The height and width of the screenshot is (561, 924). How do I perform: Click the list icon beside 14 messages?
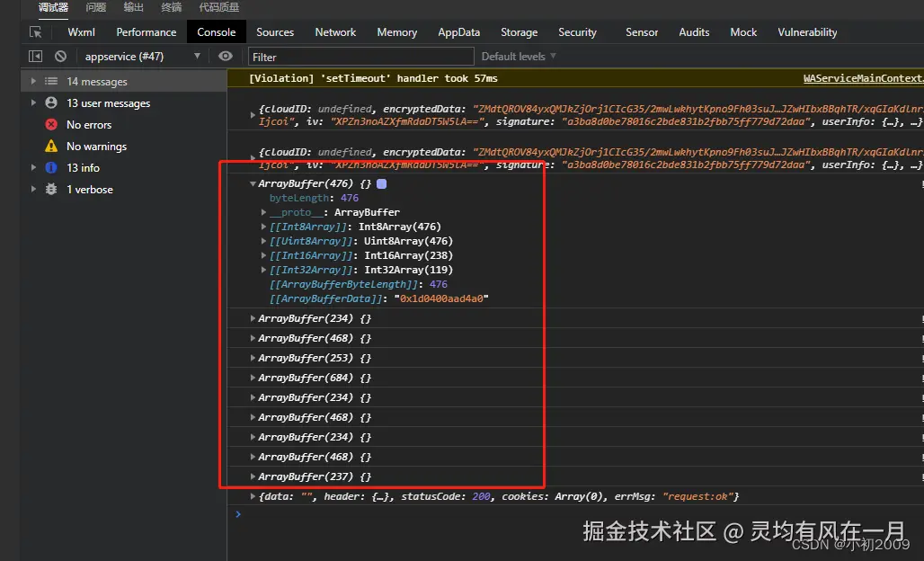(x=51, y=81)
